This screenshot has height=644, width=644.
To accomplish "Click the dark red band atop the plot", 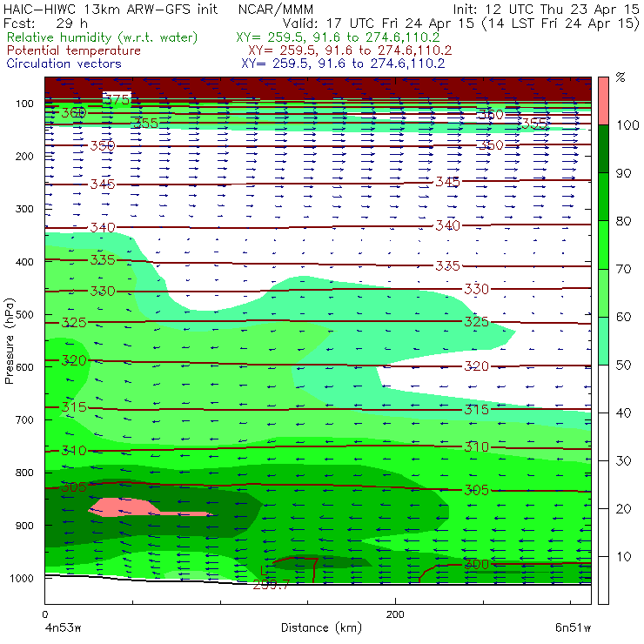I will click(x=318, y=88).
